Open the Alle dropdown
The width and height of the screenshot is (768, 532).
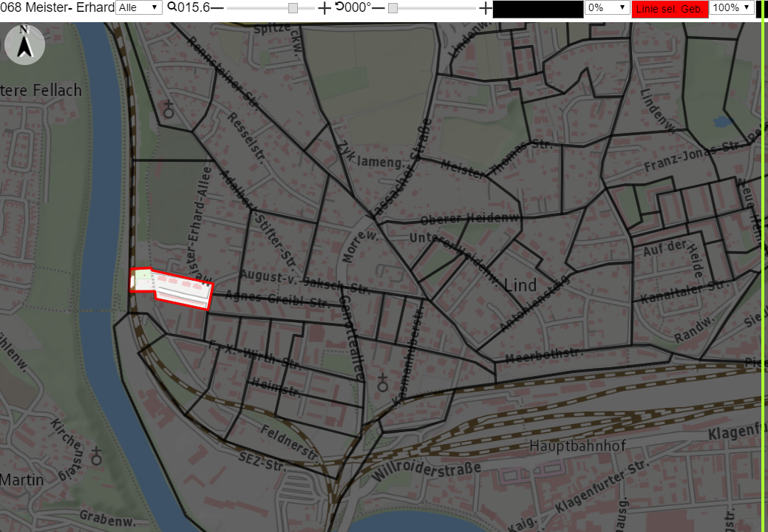click(x=139, y=7)
